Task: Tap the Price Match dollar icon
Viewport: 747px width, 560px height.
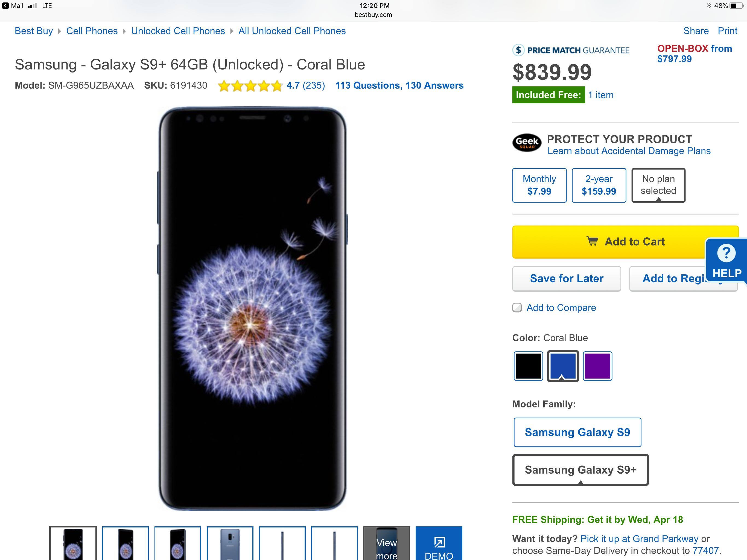Action: (518, 50)
